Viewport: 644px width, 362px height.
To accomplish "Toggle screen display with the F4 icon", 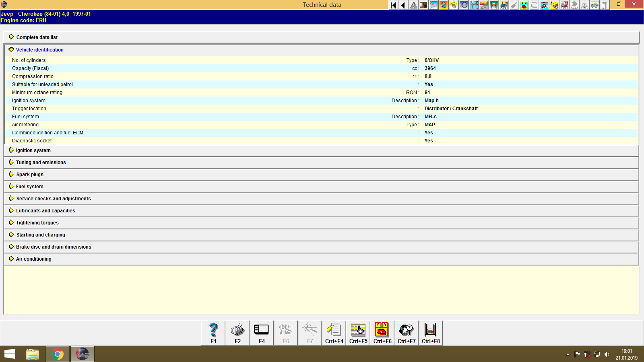I will (261, 333).
